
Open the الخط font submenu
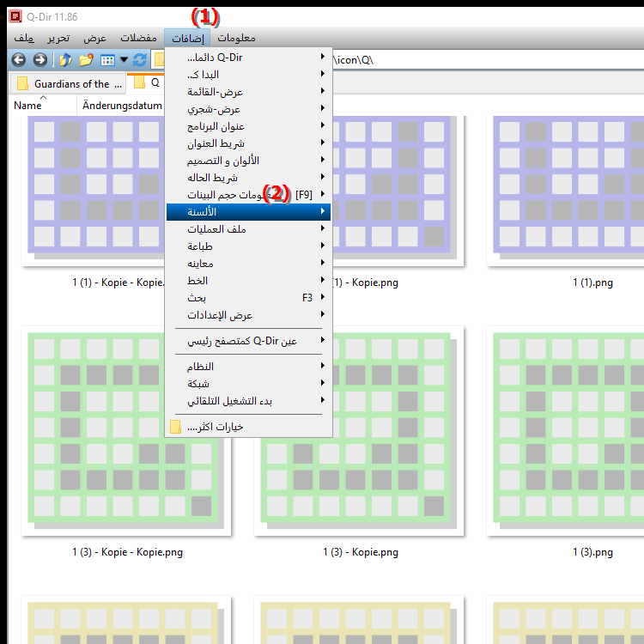click(x=248, y=281)
